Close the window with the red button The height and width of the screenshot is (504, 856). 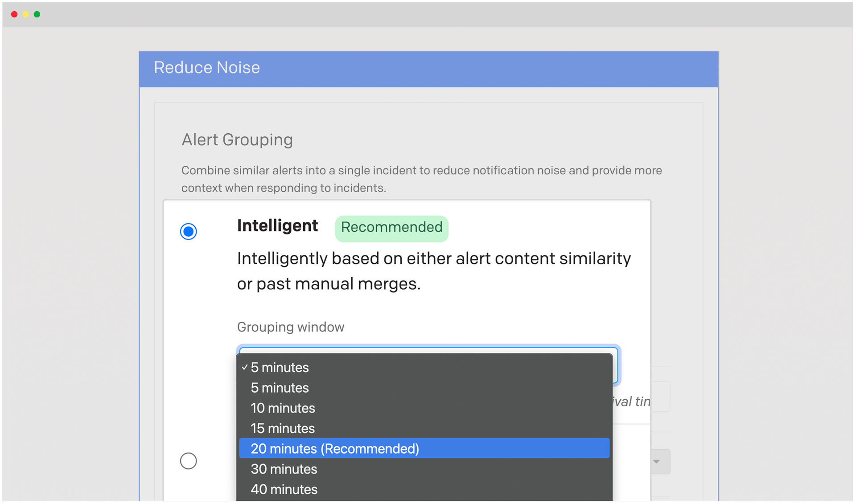14,14
